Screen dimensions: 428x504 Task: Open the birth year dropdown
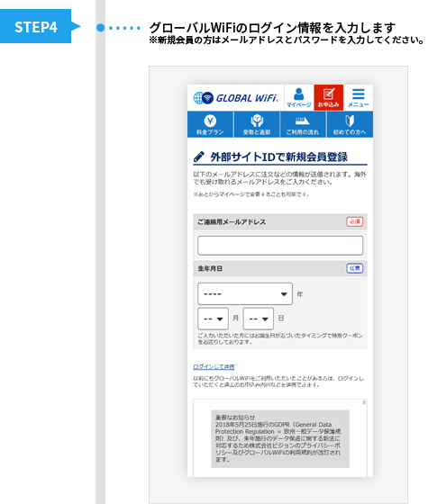tap(245, 293)
